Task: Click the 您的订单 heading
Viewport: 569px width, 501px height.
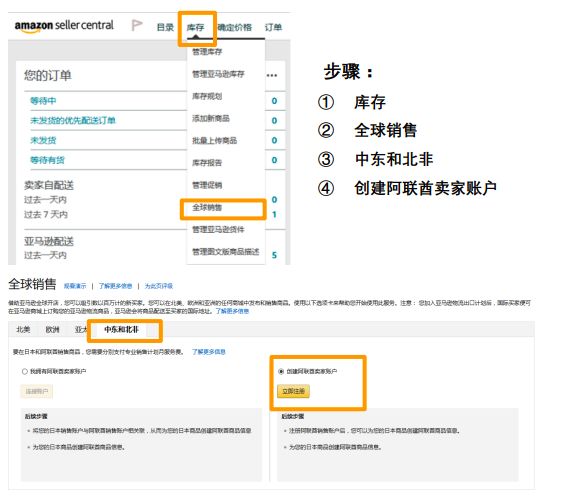Action: pos(48,75)
